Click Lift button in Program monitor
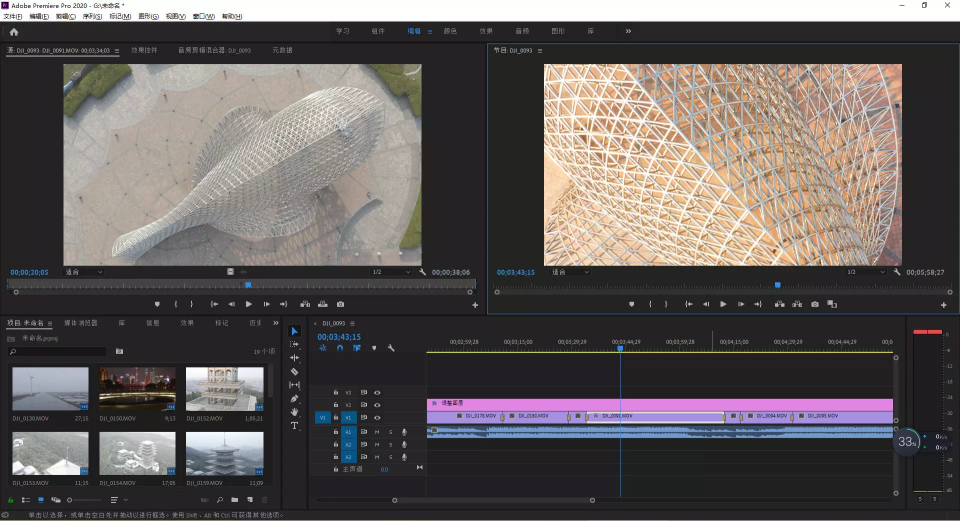The height and width of the screenshot is (521, 960). (x=779, y=304)
